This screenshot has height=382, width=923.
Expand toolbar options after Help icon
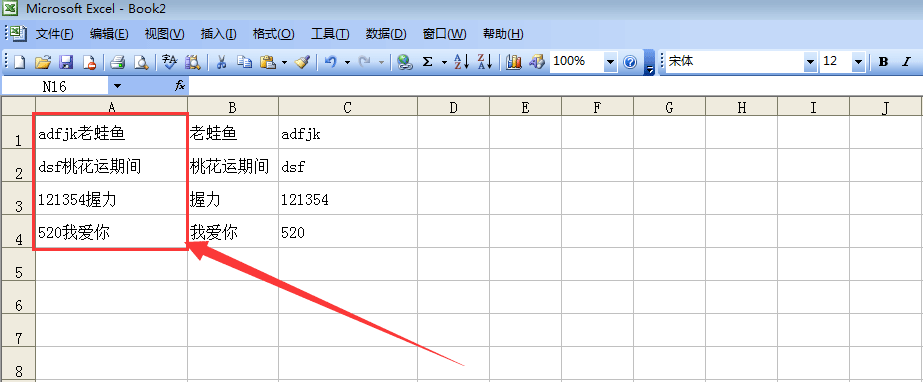point(649,62)
